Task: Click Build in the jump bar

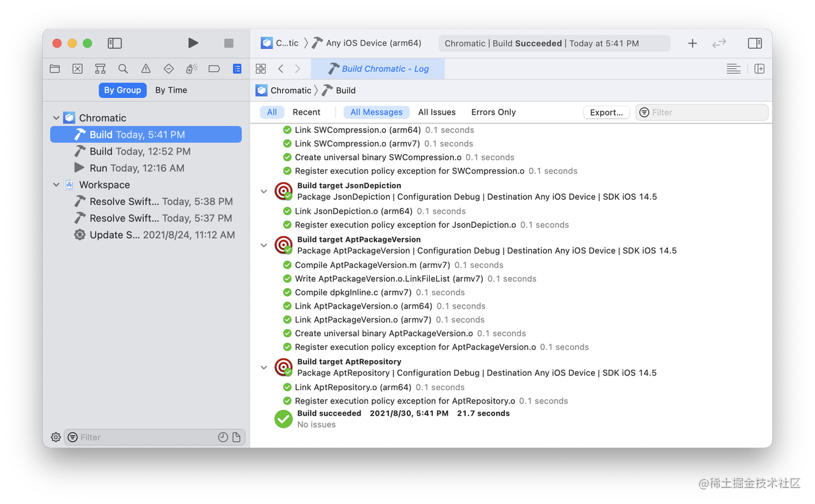Action: point(339,90)
